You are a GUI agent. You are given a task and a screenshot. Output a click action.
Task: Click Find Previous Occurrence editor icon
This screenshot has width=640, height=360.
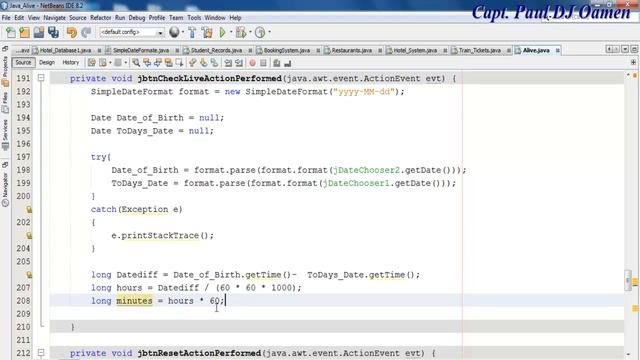pyautogui.click(x=147, y=63)
